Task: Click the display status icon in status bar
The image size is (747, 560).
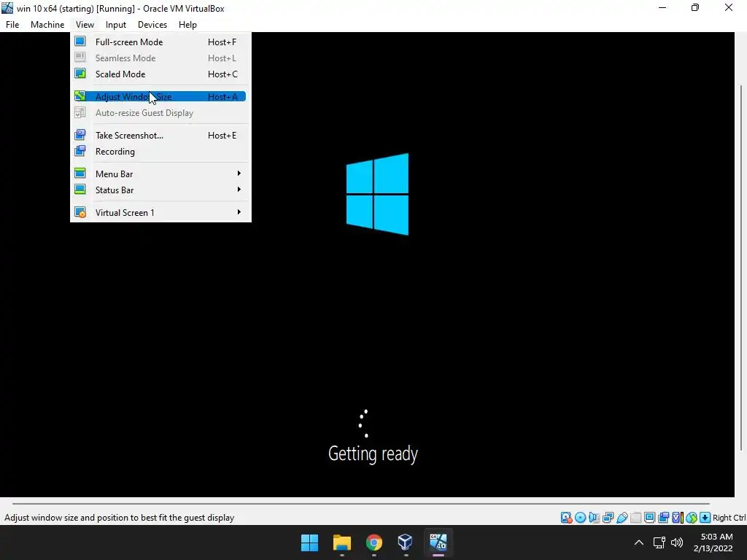Action: pos(649,518)
